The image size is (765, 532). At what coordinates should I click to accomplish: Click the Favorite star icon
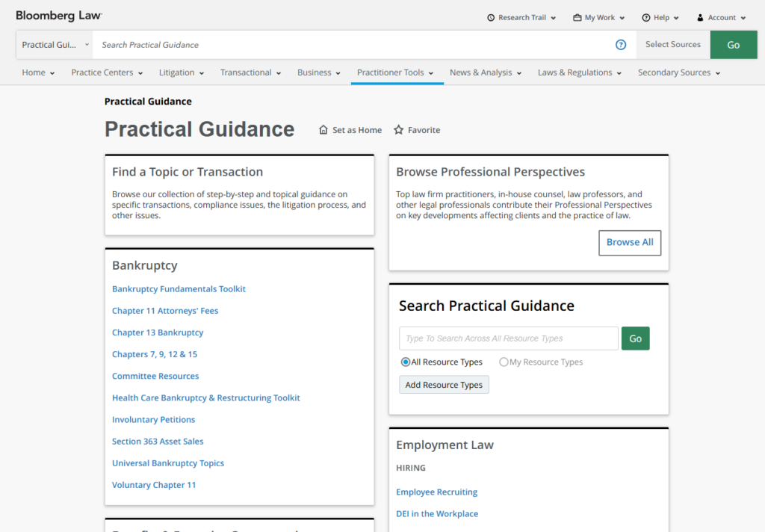coord(399,130)
